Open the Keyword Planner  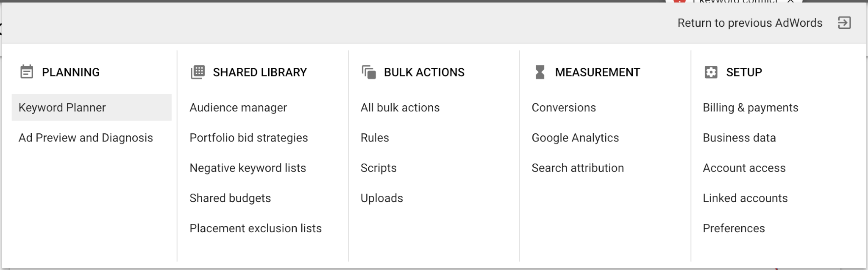tap(62, 107)
